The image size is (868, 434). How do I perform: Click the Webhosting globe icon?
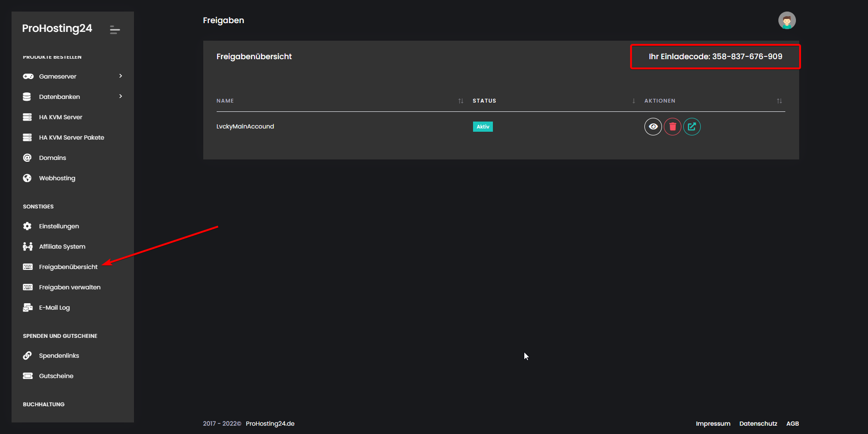(x=27, y=178)
